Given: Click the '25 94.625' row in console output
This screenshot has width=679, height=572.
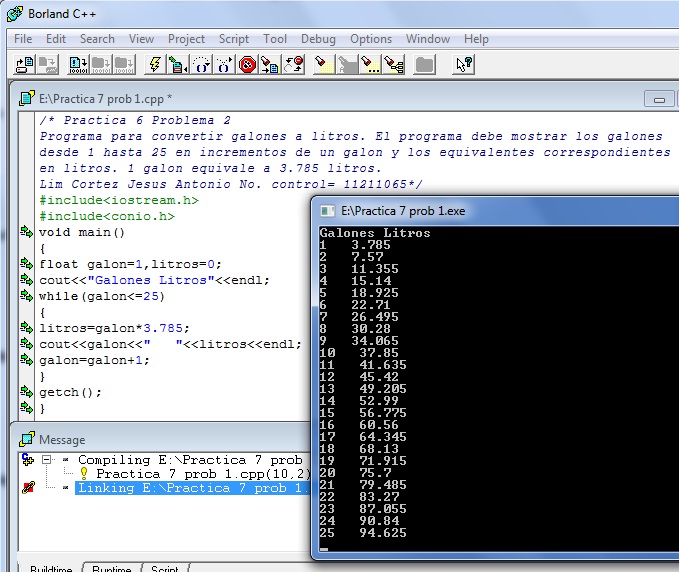Looking at the screenshot, I should [x=363, y=533].
